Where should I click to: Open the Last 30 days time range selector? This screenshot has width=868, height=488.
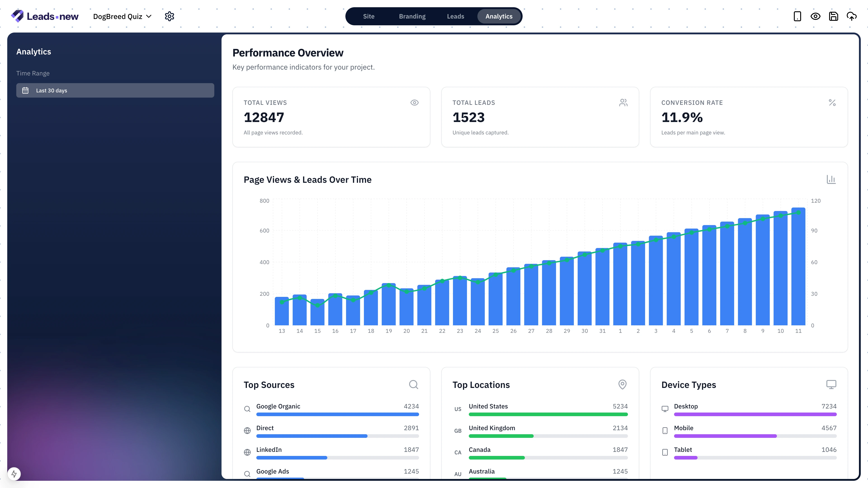115,90
